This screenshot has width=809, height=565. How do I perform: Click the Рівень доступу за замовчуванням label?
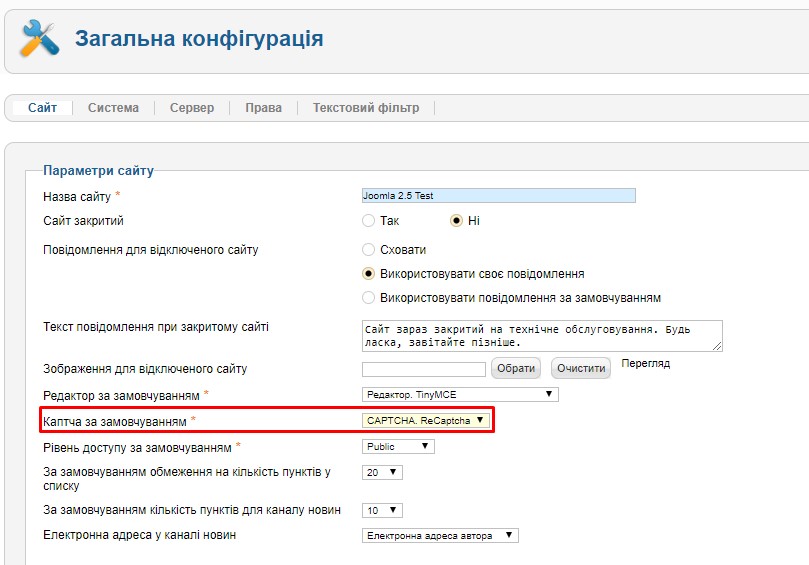[x=137, y=447]
